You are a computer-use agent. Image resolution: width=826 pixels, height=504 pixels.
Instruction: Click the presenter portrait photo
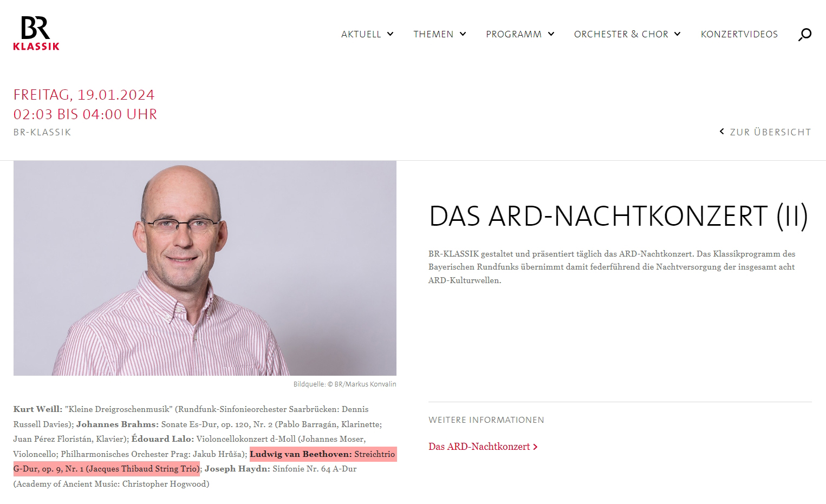click(x=205, y=268)
